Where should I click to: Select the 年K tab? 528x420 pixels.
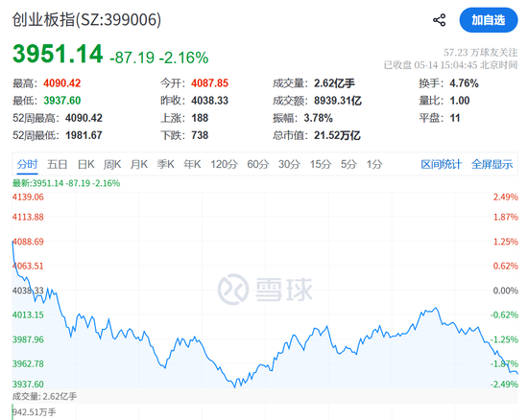192,164
